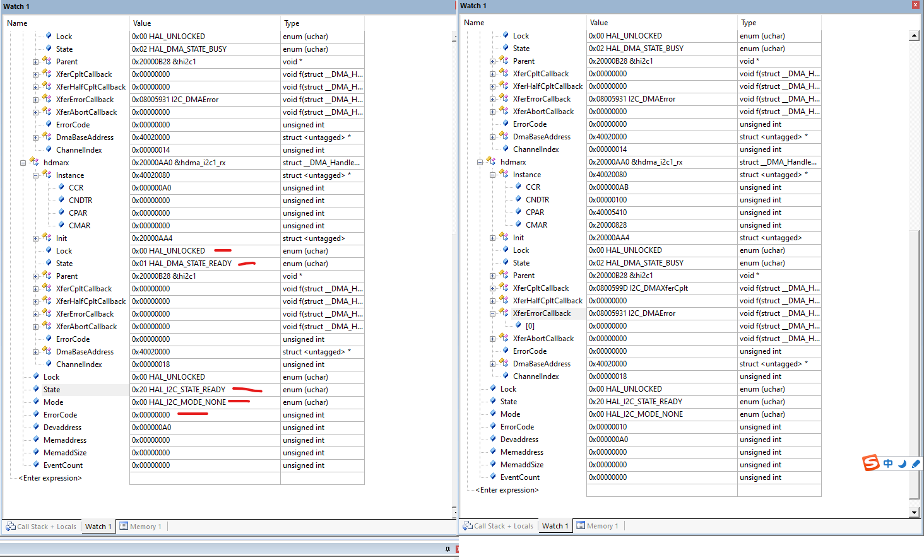Click the struct icon beside hdmarx in right window
This screenshot has height=560, width=924.
491,161
